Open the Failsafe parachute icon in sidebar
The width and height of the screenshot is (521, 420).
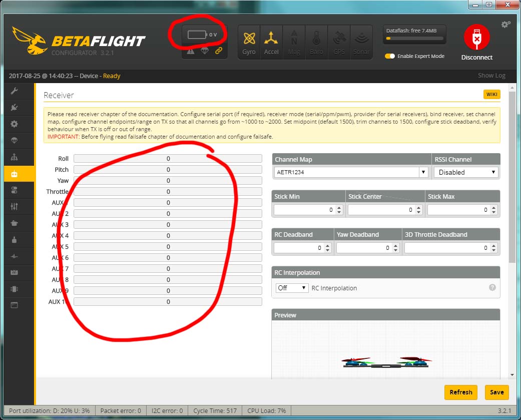[14, 140]
